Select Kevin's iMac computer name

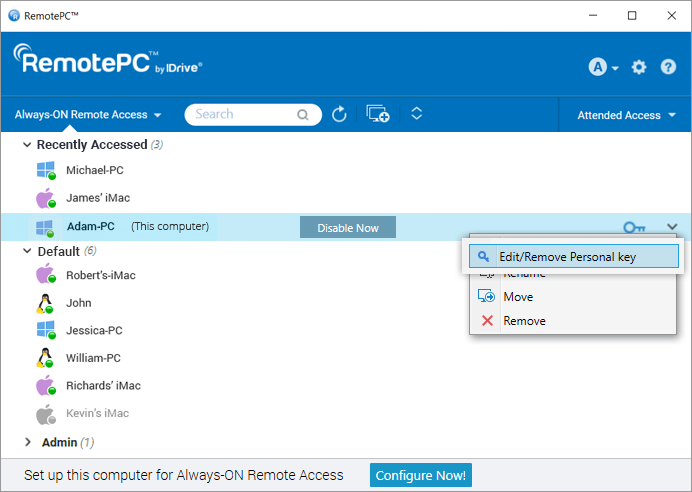(98, 413)
